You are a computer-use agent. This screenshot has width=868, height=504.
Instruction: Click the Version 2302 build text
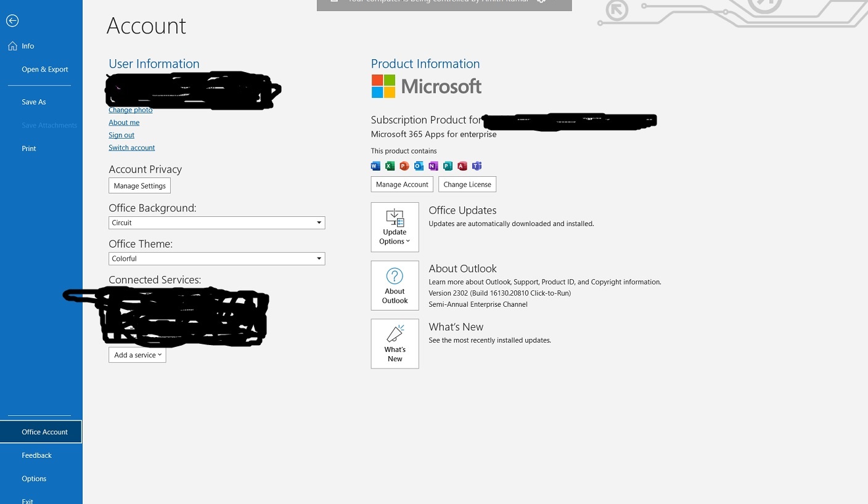pyautogui.click(x=500, y=293)
